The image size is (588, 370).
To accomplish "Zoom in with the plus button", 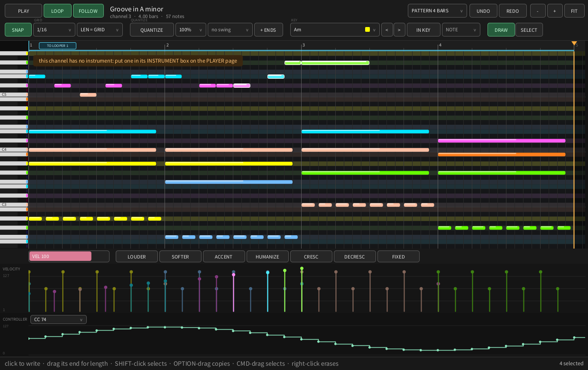I will [555, 11].
